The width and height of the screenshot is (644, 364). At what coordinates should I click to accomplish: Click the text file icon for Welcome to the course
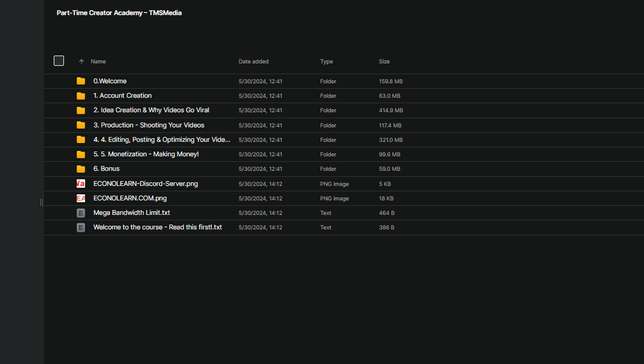pos(81,228)
